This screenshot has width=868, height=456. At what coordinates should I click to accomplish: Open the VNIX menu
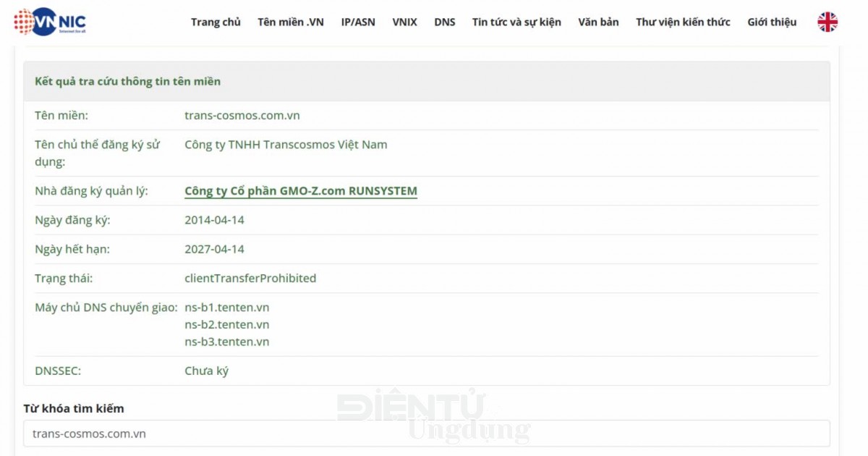tap(404, 22)
